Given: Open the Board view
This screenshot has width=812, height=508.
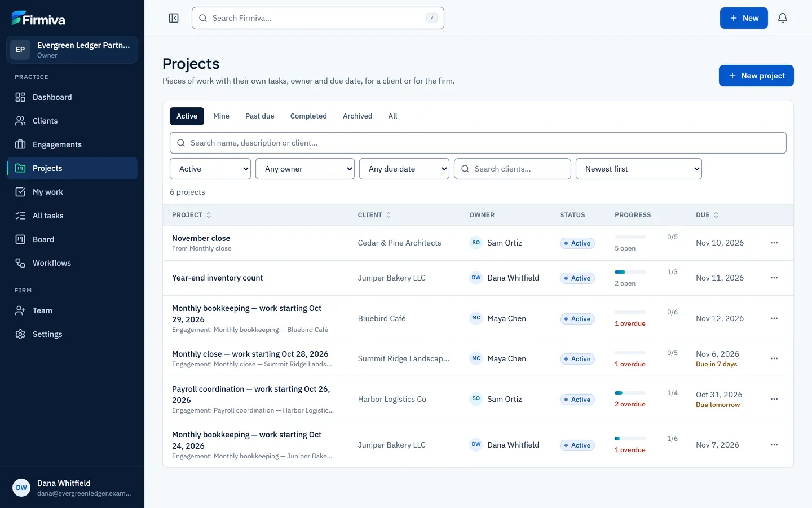Looking at the screenshot, I should 72,239.
